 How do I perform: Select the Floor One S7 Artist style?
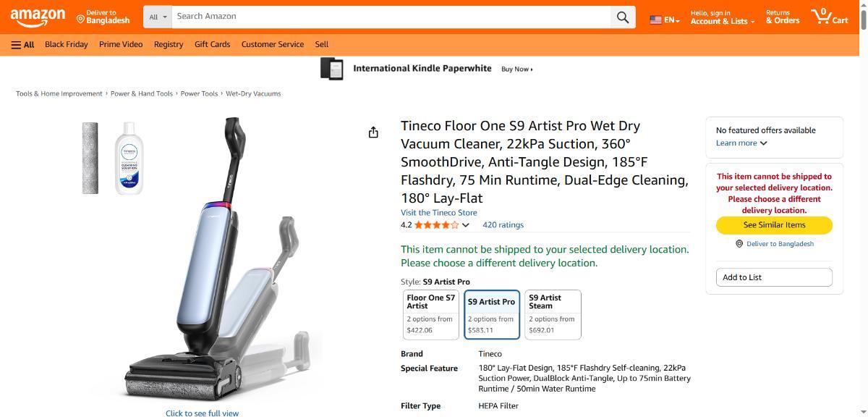point(431,314)
